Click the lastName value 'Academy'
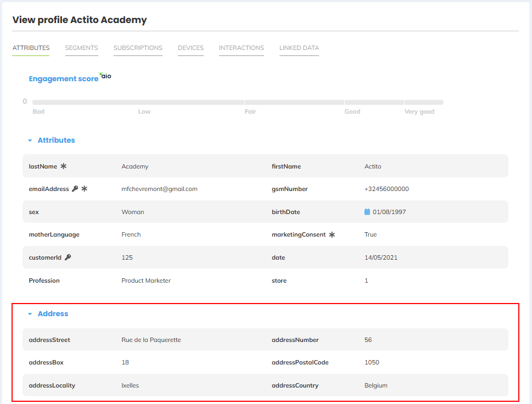The height and width of the screenshot is (404, 532). pos(135,166)
